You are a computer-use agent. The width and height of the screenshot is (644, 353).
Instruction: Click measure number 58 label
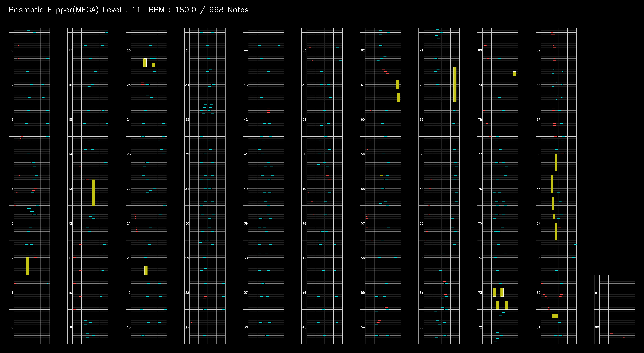coord(363,189)
